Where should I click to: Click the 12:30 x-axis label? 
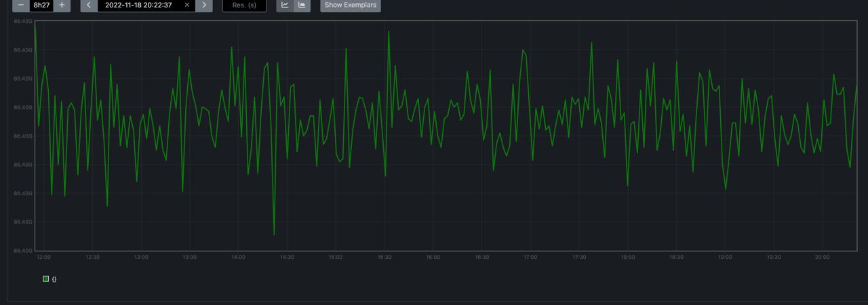pyautogui.click(x=93, y=258)
